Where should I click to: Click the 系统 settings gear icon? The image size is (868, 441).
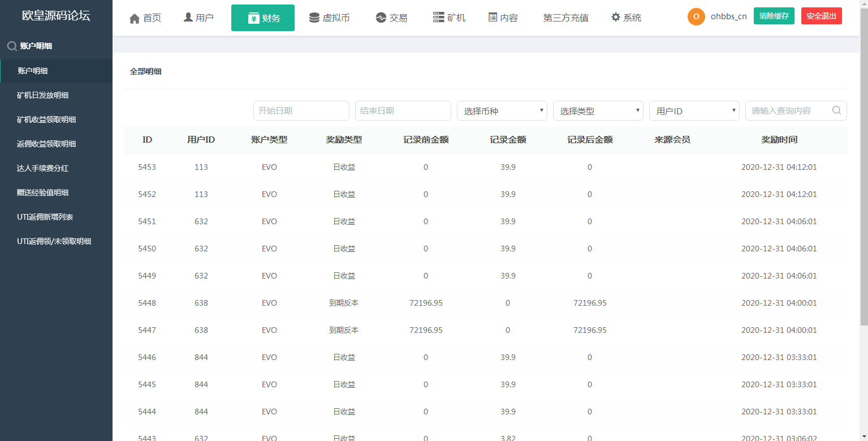[615, 18]
